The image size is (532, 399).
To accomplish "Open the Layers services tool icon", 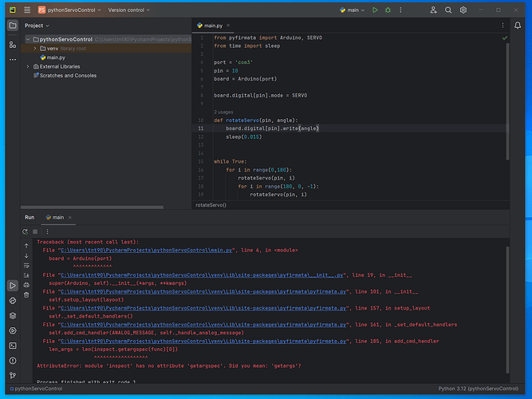I will 13,315.
